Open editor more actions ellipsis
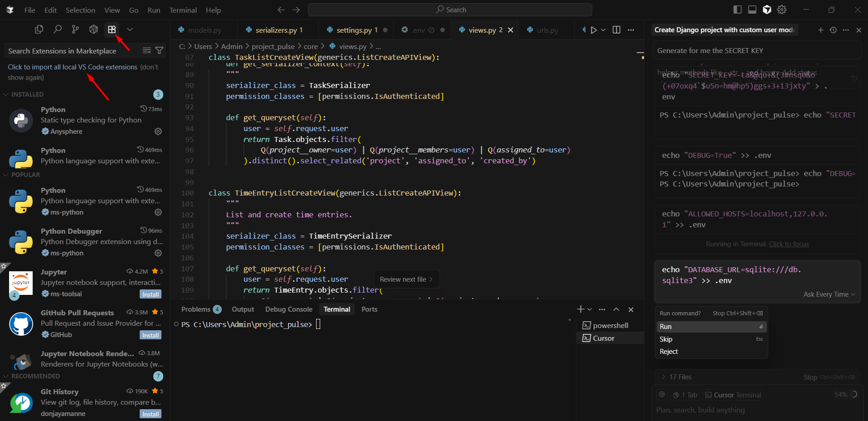Viewport: 868px width, 421px height. click(x=631, y=30)
